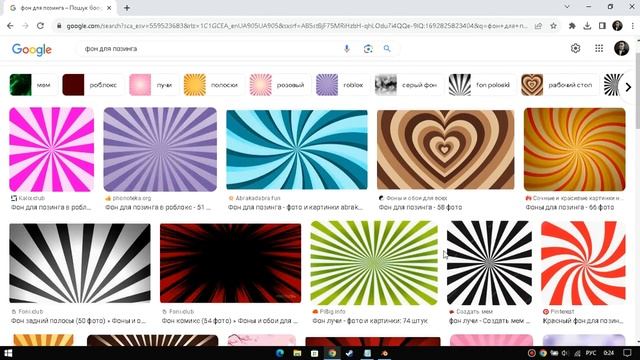Open 'Фон для позинга в роблокс - 51' link
The image size is (640, 360).
pyautogui.click(x=158, y=207)
